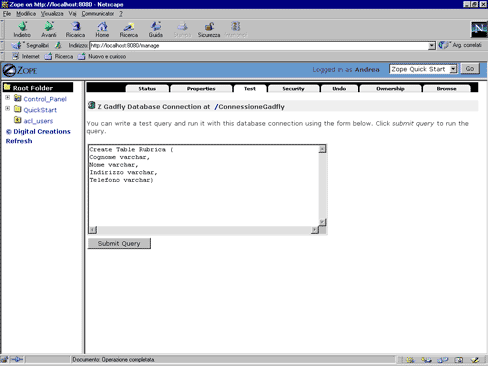
Task: Click the Root Folder title
Action: tap(33, 88)
